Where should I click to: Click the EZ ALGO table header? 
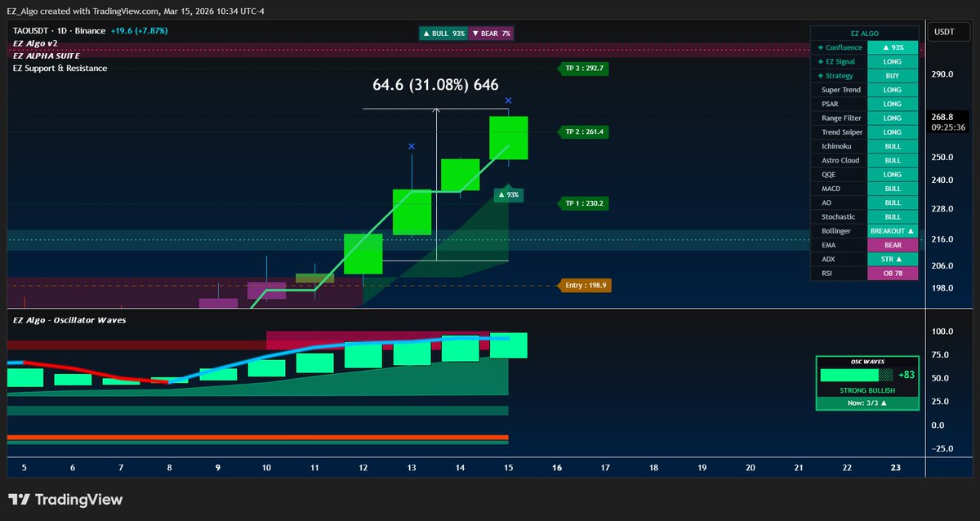pos(865,33)
